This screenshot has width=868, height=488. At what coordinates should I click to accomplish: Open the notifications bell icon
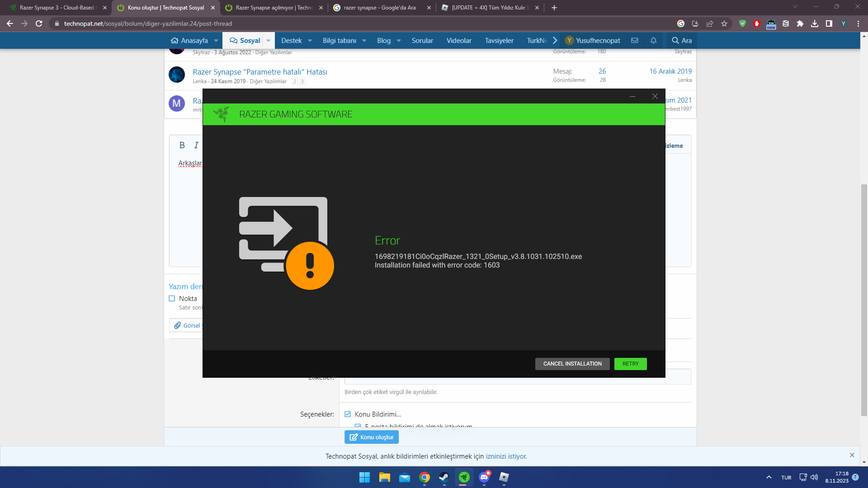653,41
